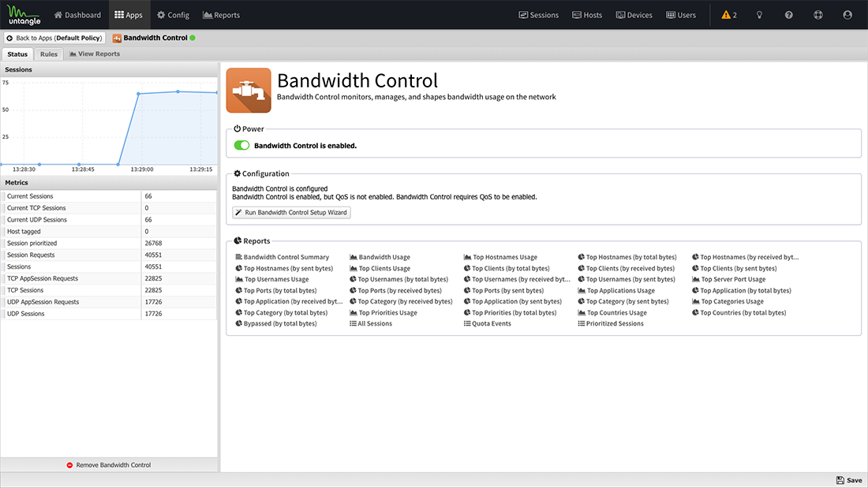
Task: Open Top Categories Usage report
Action: [x=728, y=301]
